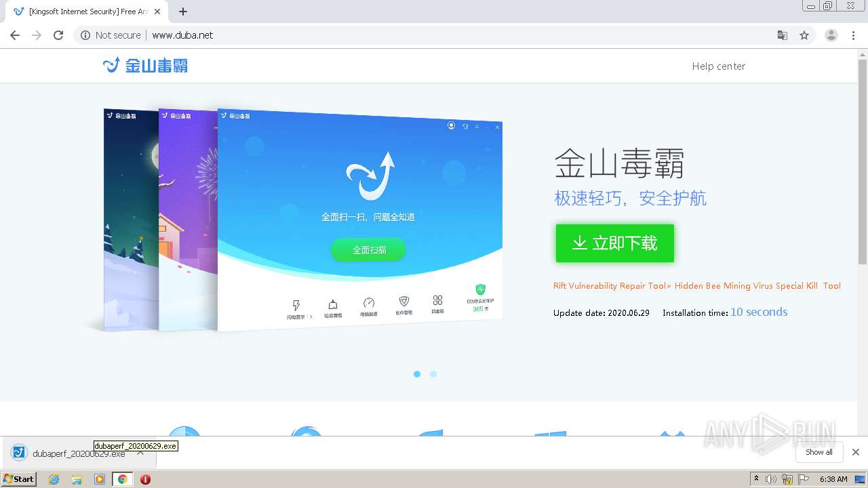This screenshot has width=868, height=488.
Task: Go back to the previous page
Action: [x=15, y=35]
